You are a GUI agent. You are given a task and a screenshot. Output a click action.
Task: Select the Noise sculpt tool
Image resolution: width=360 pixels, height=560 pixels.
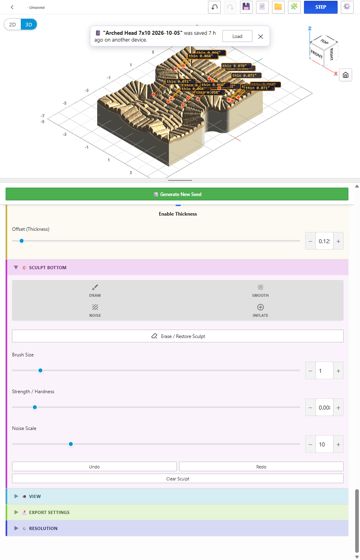(x=95, y=310)
